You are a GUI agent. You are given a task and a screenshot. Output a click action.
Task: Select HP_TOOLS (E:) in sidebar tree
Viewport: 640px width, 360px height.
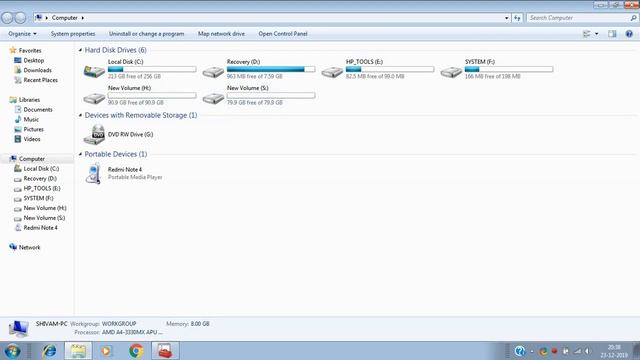pyautogui.click(x=42, y=188)
